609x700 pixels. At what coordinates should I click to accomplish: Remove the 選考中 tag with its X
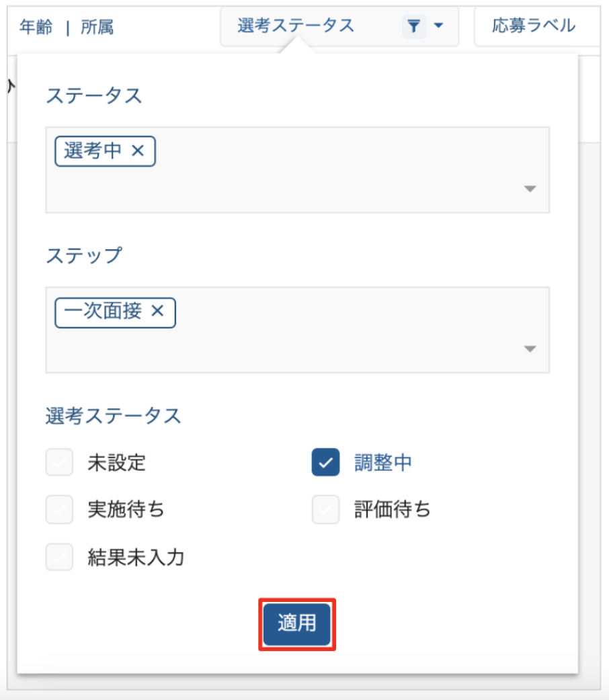point(138,151)
